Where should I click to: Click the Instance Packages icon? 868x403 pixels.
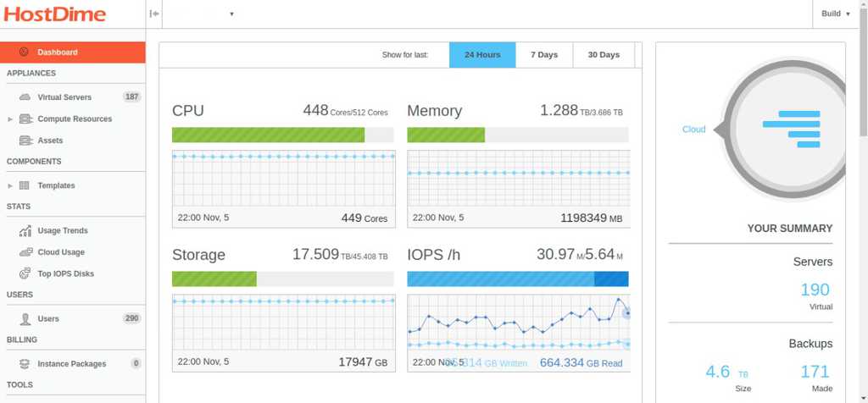tap(24, 364)
